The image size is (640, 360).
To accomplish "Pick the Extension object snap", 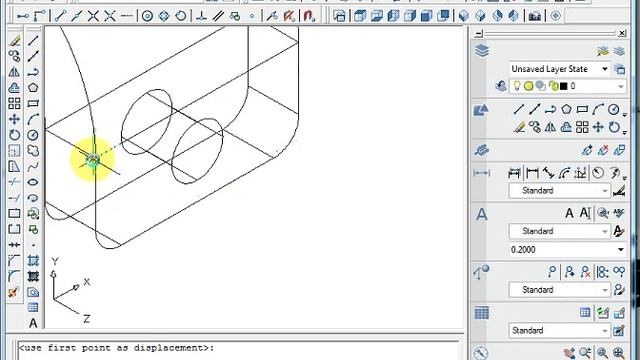I will pos(127,16).
